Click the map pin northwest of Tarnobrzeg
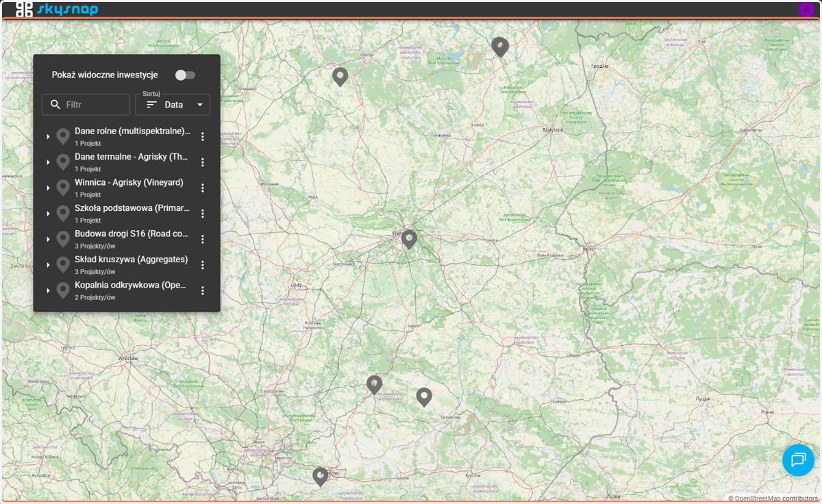The width and height of the screenshot is (822, 504). click(x=424, y=397)
